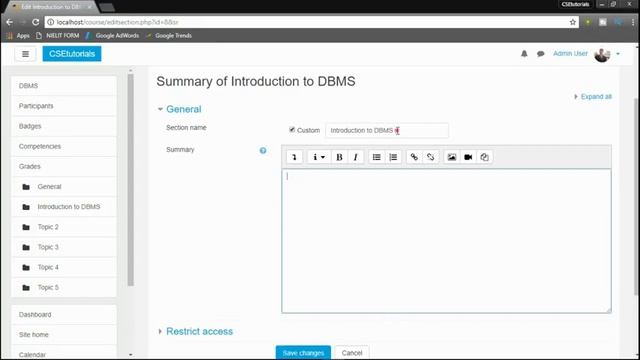Bookmark page with the star icon

[573, 22]
